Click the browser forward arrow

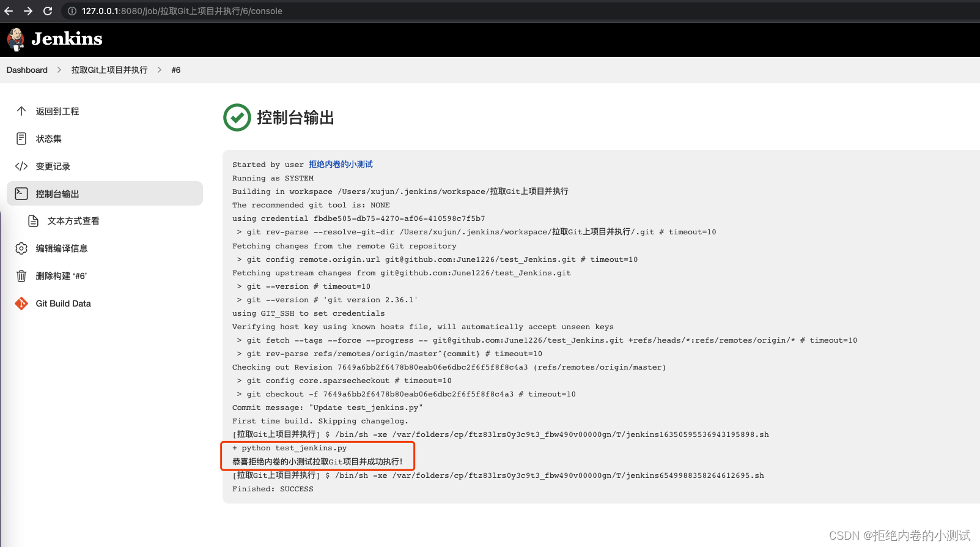pyautogui.click(x=28, y=11)
